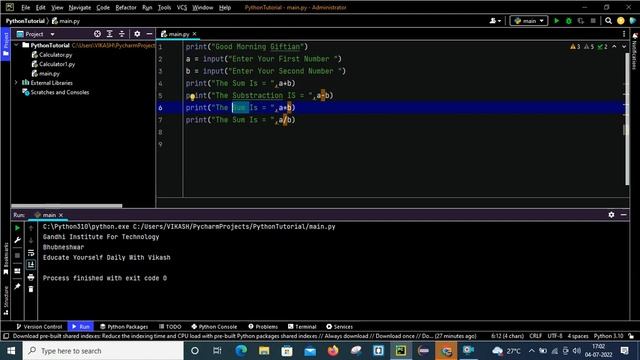Viewport: 640px width, 360px height.
Task: Open the Tools menu
Action: coord(164,7)
